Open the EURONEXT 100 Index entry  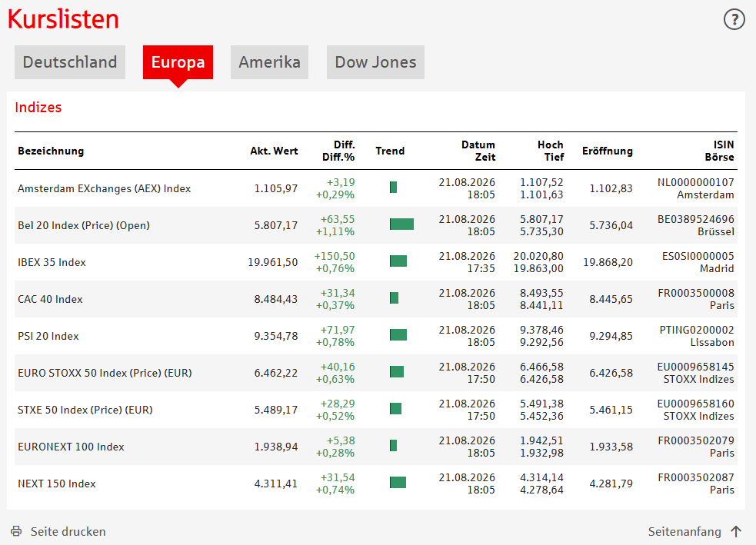click(x=71, y=447)
